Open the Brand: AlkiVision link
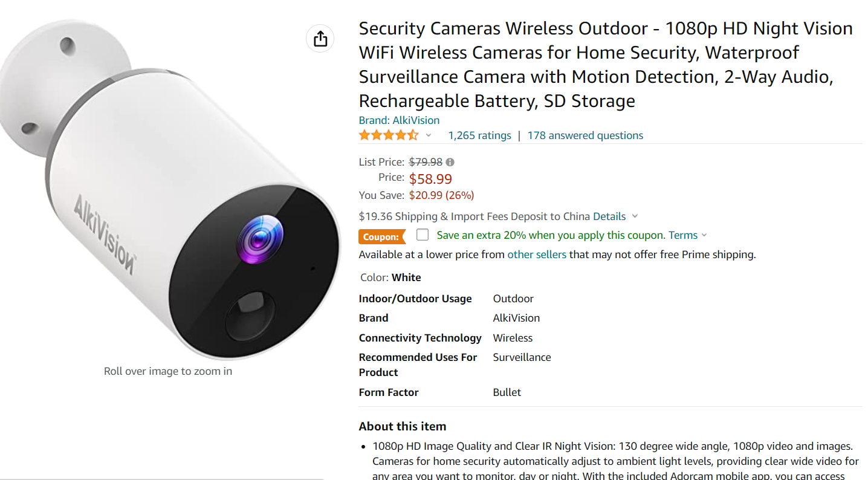This screenshot has width=868, height=480. pyautogui.click(x=399, y=120)
